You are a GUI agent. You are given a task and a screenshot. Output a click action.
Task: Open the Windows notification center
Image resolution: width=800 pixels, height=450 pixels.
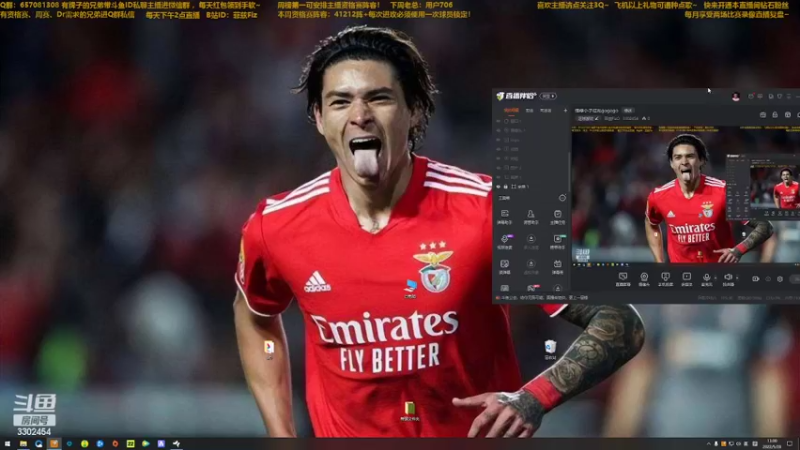click(790, 444)
